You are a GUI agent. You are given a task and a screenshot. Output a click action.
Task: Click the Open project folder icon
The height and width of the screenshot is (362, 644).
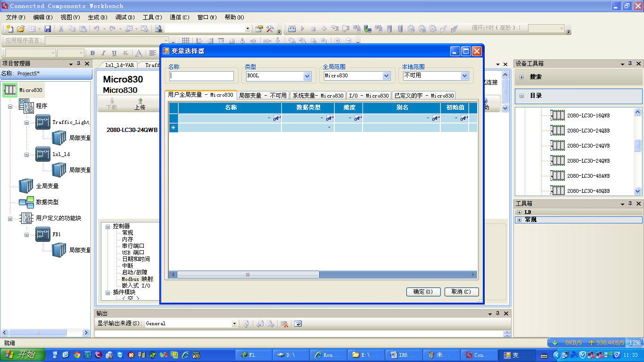coord(20,29)
